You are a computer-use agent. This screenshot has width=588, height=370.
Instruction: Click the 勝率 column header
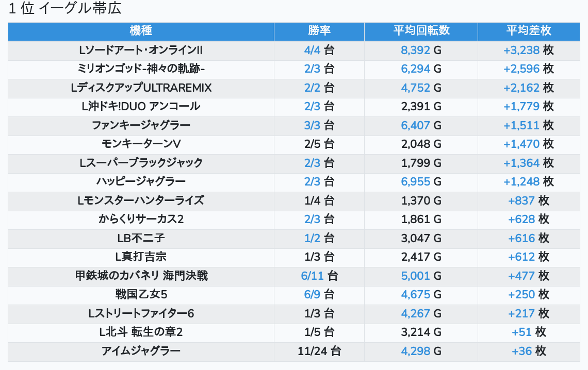(319, 31)
